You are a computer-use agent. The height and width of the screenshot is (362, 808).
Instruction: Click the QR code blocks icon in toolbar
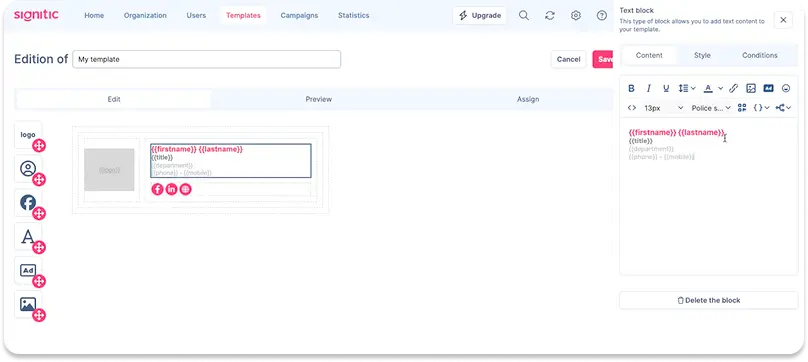(x=742, y=108)
